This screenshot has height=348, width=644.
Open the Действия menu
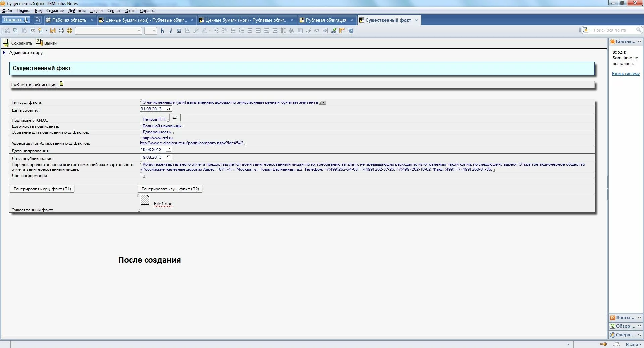pyautogui.click(x=77, y=11)
